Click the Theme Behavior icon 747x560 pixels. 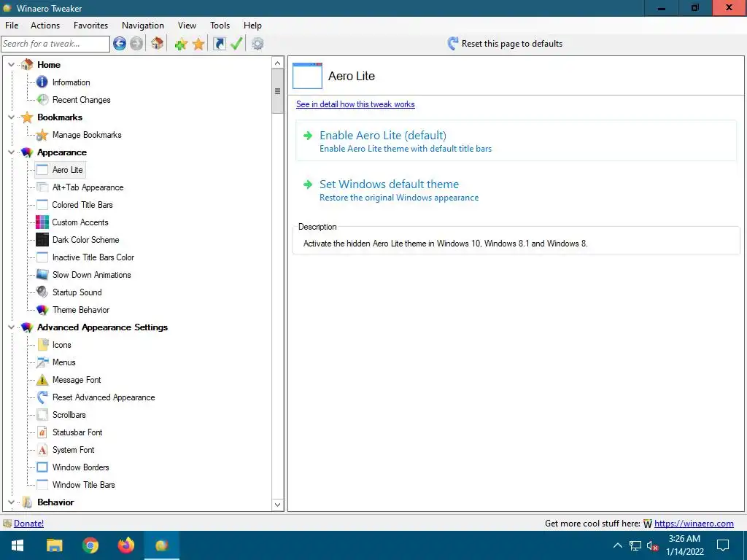coord(42,309)
